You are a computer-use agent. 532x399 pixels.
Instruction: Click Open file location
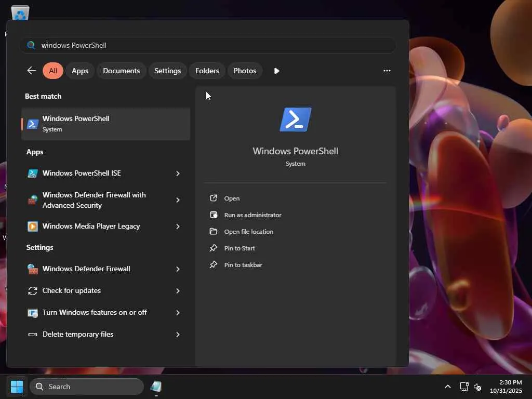(x=248, y=232)
